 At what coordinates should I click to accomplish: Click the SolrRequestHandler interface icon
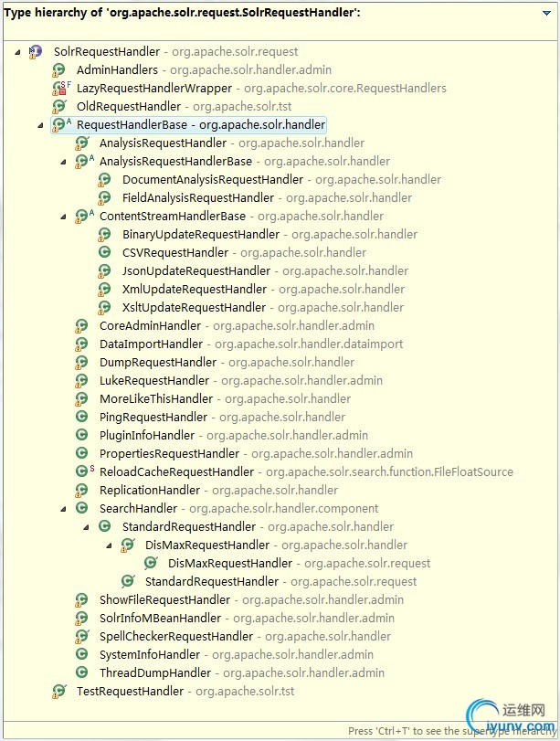click(35, 51)
